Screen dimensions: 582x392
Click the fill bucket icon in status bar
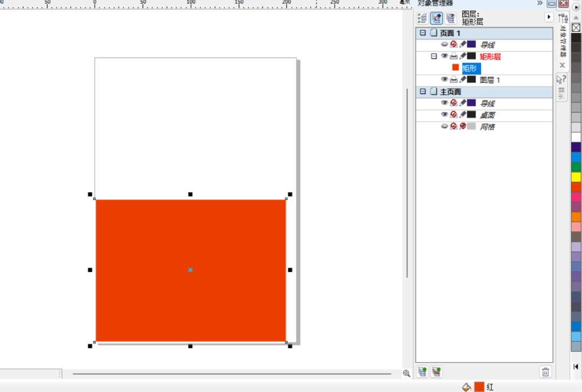tap(467, 387)
